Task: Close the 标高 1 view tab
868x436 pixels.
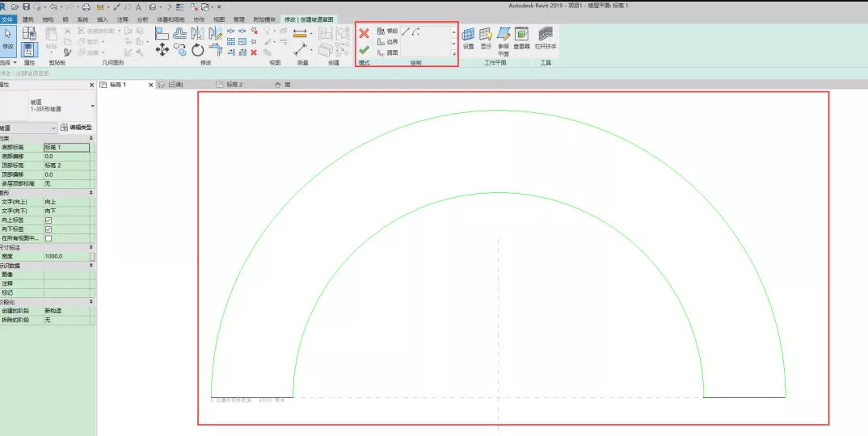Action: (x=151, y=86)
